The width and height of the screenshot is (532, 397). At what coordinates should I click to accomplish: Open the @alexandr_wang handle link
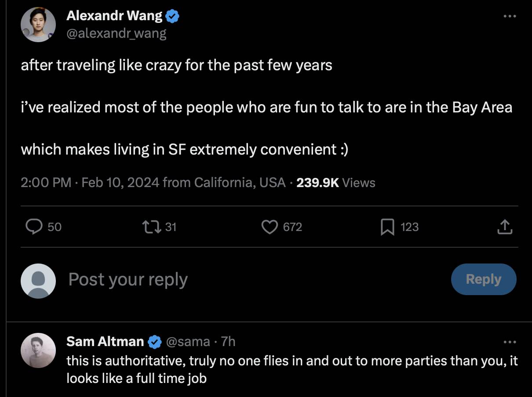[117, 33]
